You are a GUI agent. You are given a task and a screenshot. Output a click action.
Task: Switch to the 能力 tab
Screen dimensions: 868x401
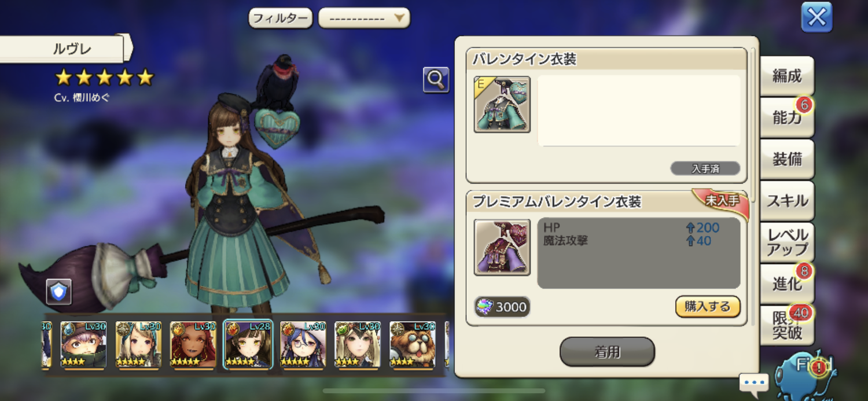tap(786, 117)
